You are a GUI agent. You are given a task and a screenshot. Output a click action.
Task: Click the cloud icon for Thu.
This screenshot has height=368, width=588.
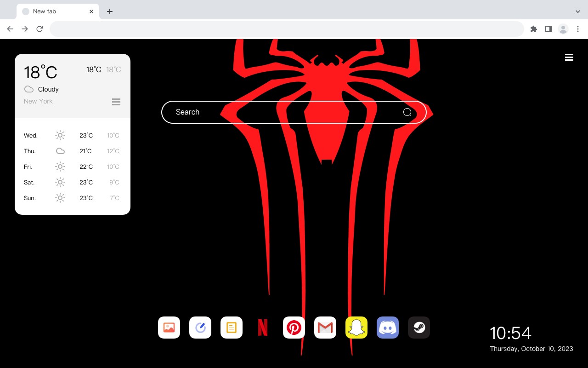point(60,151)
